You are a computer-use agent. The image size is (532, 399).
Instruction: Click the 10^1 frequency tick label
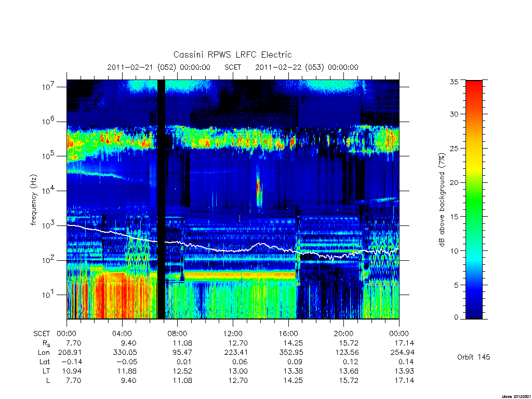49,295
